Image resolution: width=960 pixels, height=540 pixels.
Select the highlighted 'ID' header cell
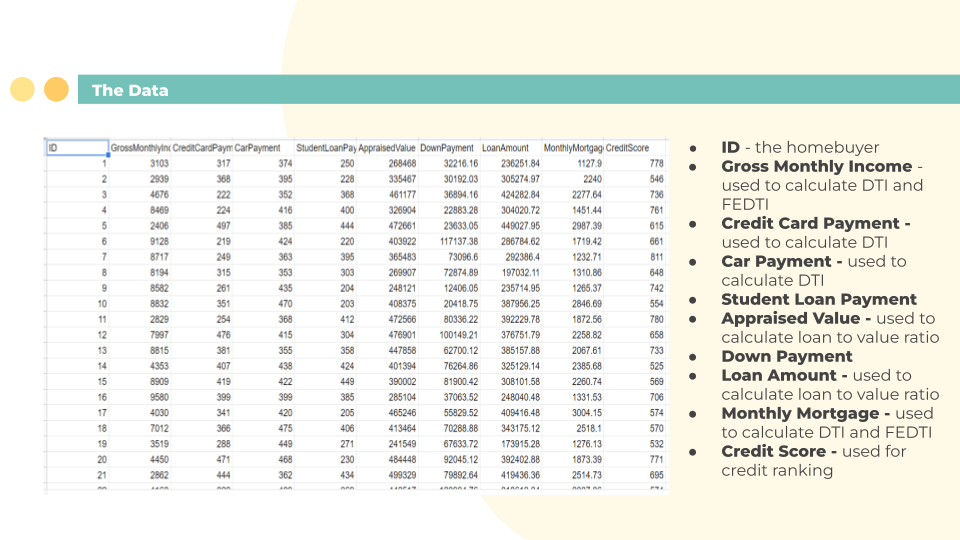click(x=77, y=148)
